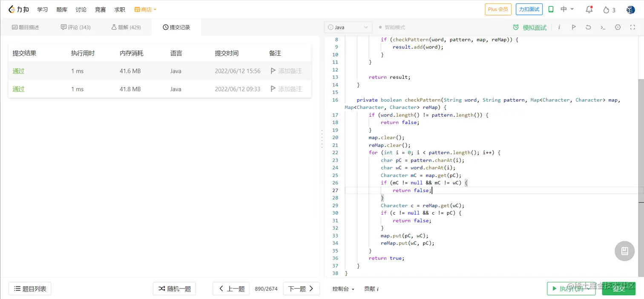
Task: Click the 力扣面试 button
Action: (x=529, y=9)
